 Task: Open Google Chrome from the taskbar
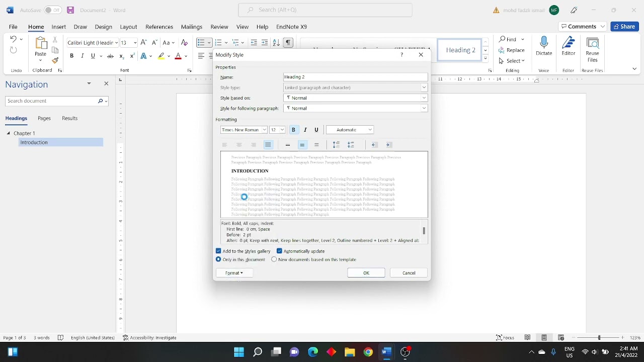tap(368, 352)
